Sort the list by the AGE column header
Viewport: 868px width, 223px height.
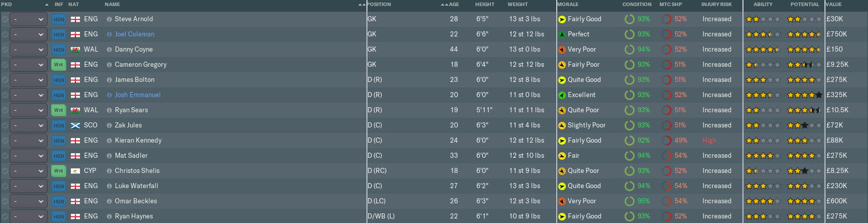[453, 5]
